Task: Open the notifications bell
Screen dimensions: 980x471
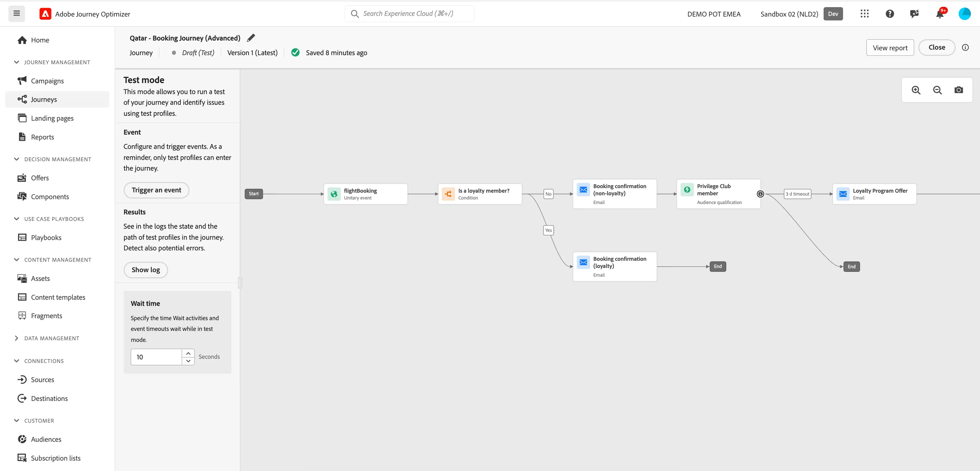Action: 940,14
